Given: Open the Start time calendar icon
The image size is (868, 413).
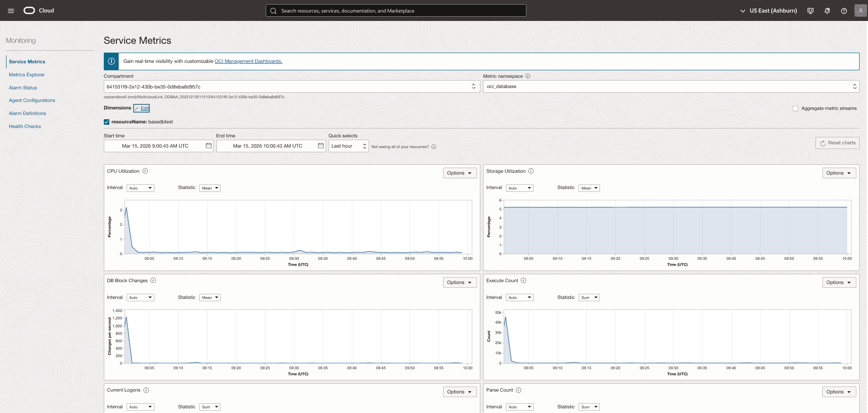Looking at the screenshot, I should (x=209, y=146).
